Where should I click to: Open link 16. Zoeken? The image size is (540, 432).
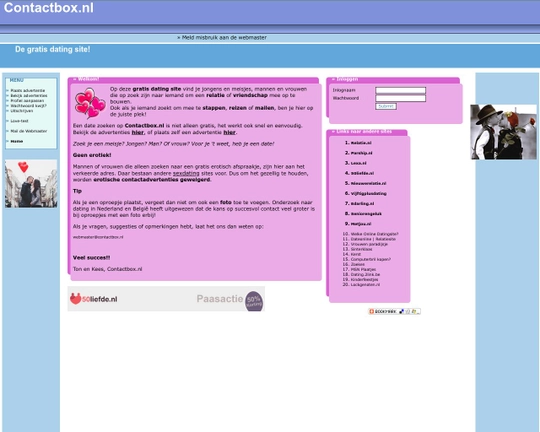point(357,264)
